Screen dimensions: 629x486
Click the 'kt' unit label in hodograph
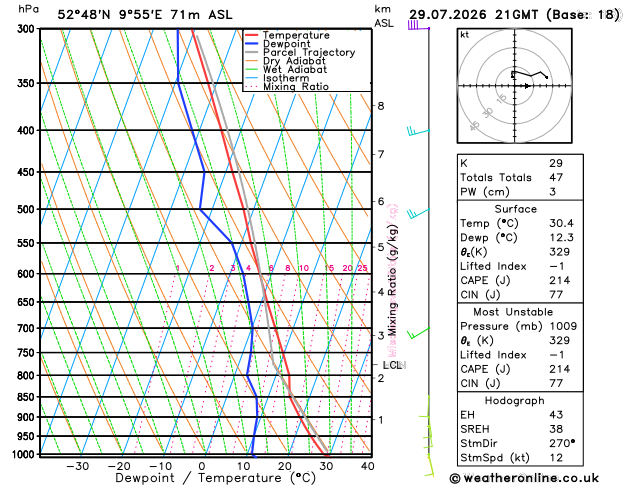pyautogui.click(x=465, y=35)
